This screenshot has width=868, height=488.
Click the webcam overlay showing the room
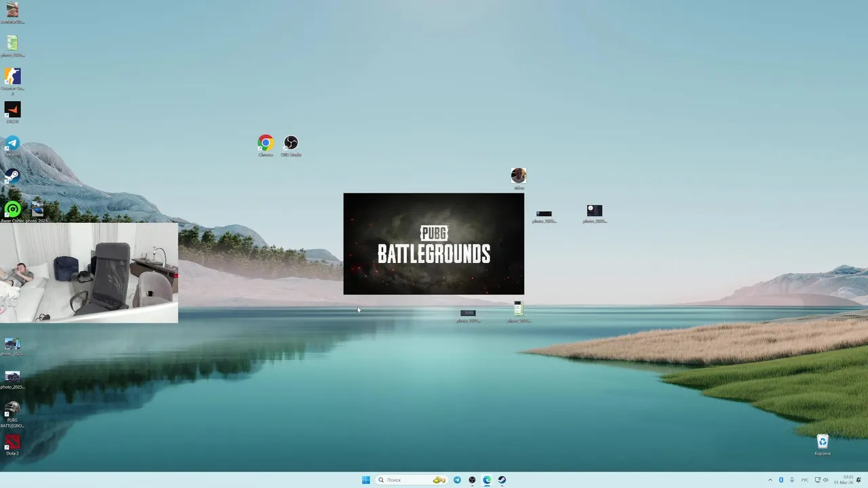click(89, 272)
